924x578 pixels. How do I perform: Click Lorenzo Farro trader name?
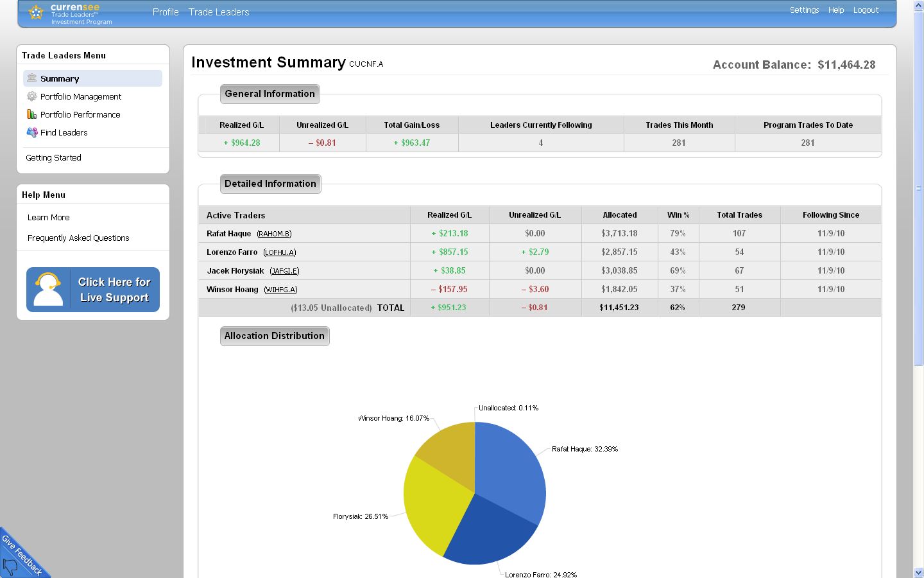[232, 252]
